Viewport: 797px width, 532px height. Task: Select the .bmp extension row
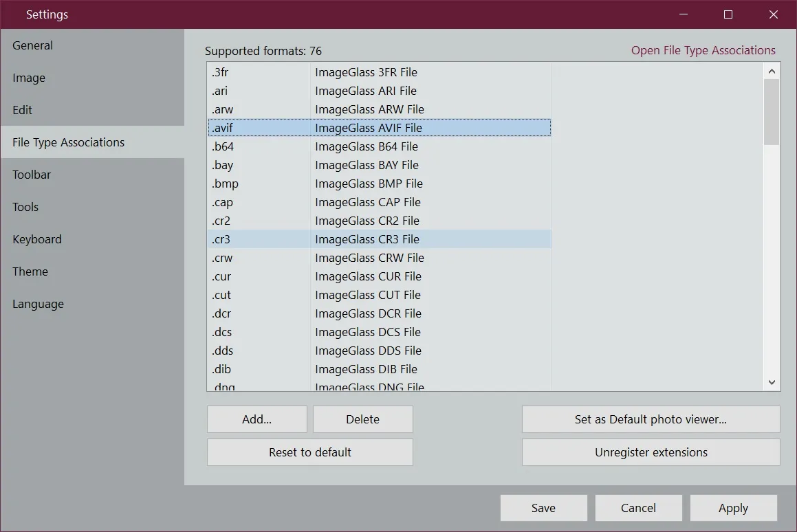tap(379, 184)
